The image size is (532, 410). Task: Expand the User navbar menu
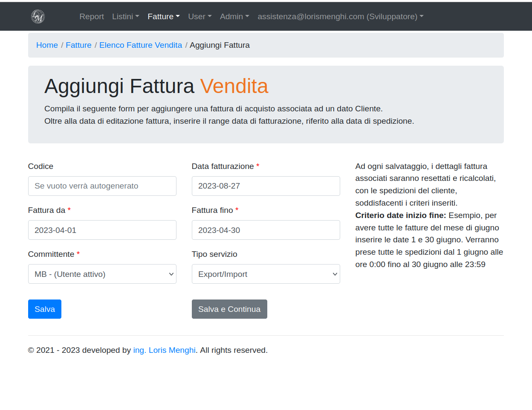pyautogui.click(x=199, y=17)
